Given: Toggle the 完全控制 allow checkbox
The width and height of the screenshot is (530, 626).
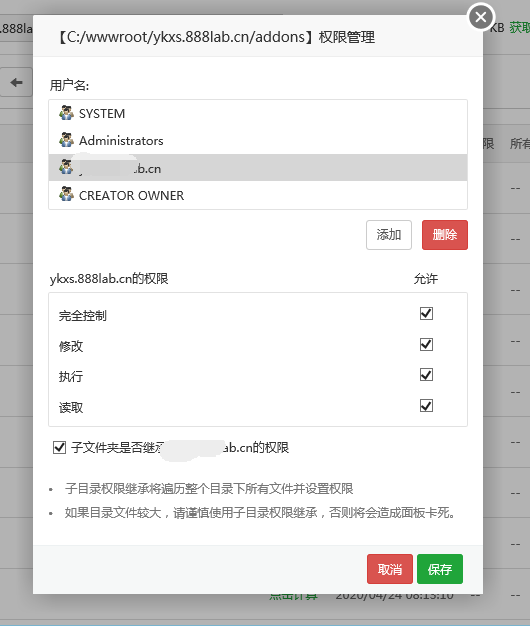Looking at the screenshot, I should [426, 313].
